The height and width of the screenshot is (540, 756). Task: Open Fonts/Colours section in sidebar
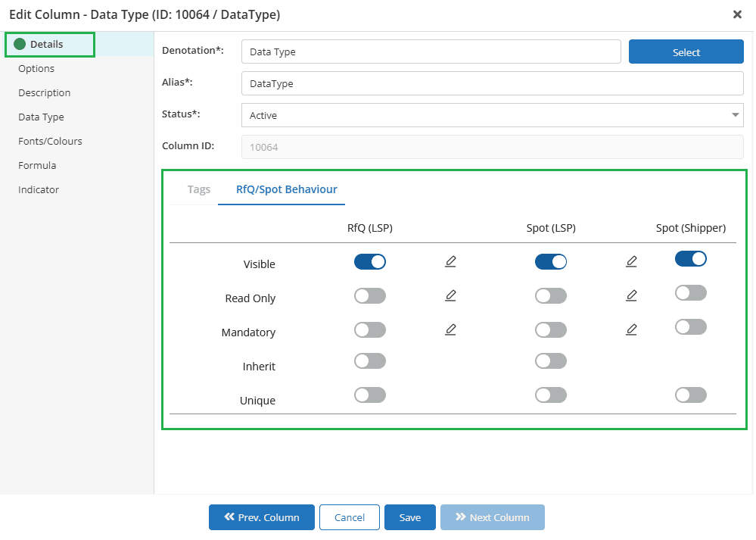pos(50,141)
